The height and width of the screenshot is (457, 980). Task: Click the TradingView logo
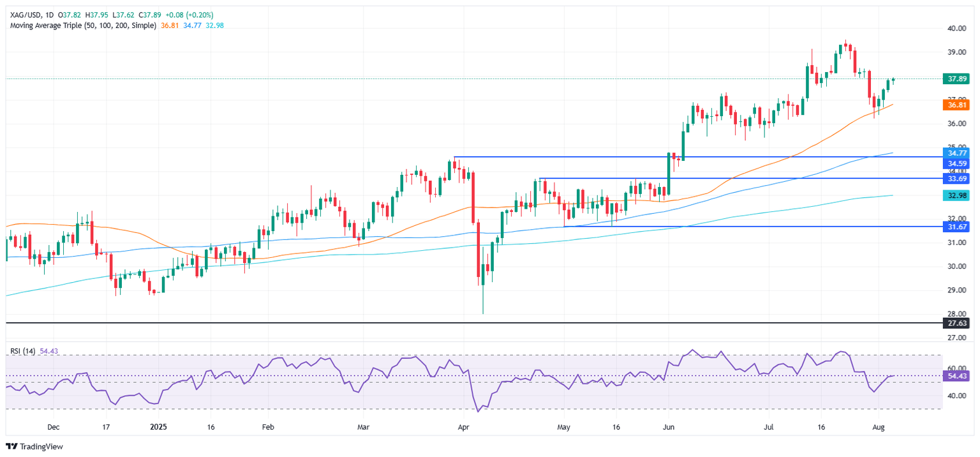coord(34,447)
